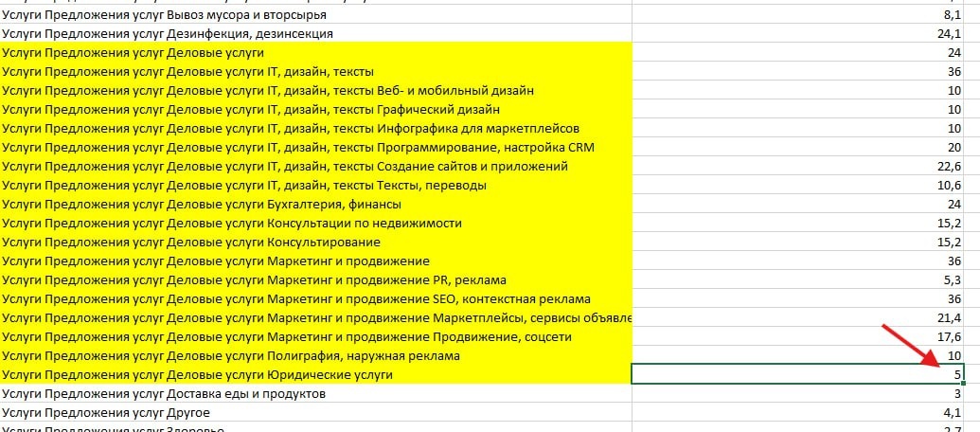Click the value 20 cell
The height and width of the screenshot is (432, 980).
click(798, 148)
